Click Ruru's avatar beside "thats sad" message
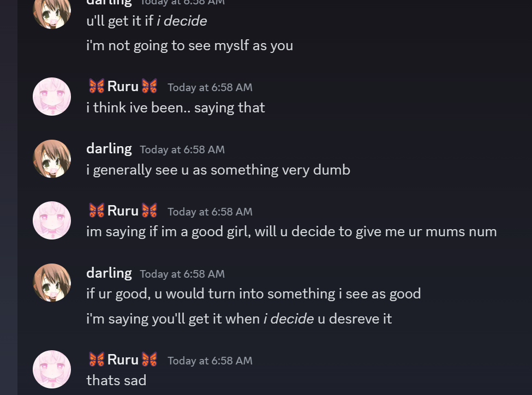This screenshot has width=532, height=395. pos(52,369)
